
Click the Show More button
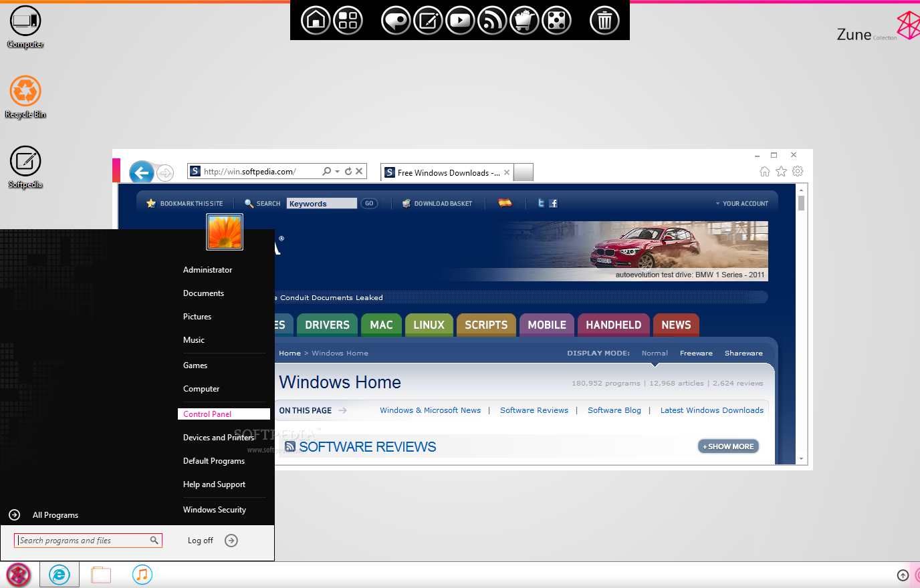728,446
